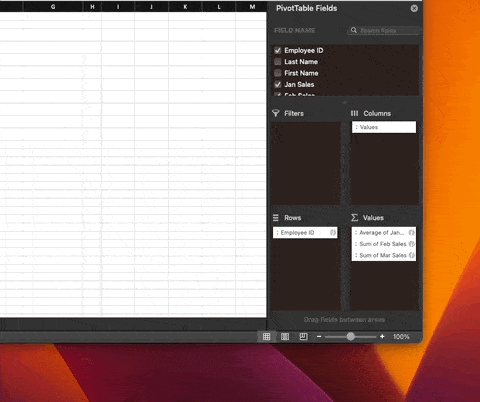The width and height of the screenshot is (480, 402).
Task: Click the First Name field label
Action: point(301,73)
